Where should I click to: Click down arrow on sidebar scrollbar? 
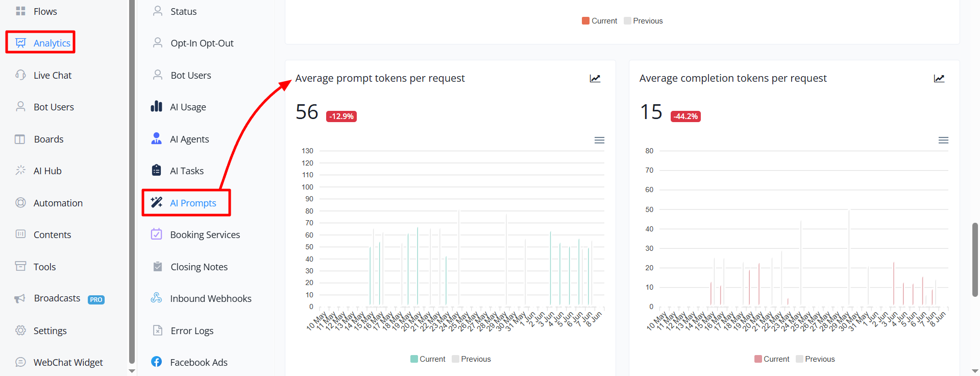[x=132, y=371]
